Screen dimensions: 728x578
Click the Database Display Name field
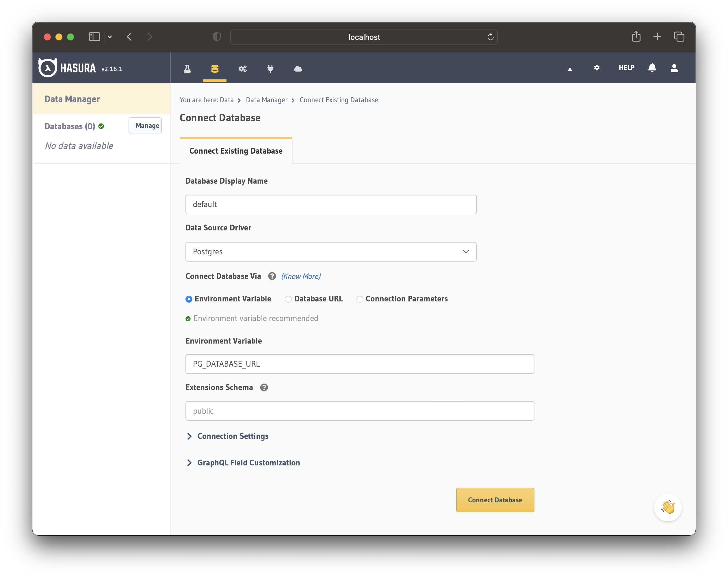(330, 204)
